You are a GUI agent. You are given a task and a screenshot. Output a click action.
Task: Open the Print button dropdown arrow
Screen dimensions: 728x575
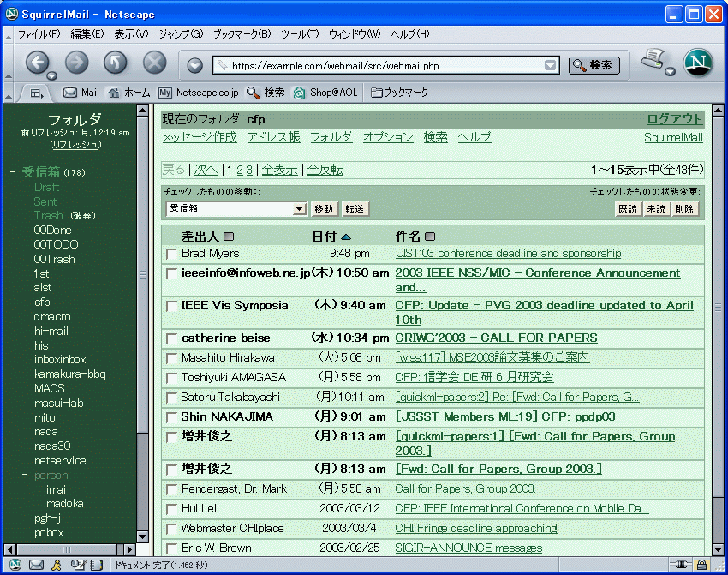(670, 71)
